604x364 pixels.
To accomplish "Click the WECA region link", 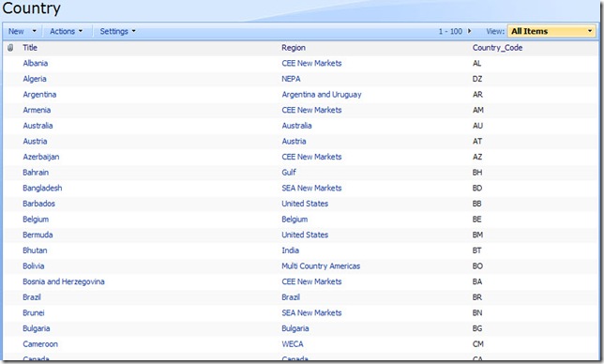I will click(x=293, y=344).
